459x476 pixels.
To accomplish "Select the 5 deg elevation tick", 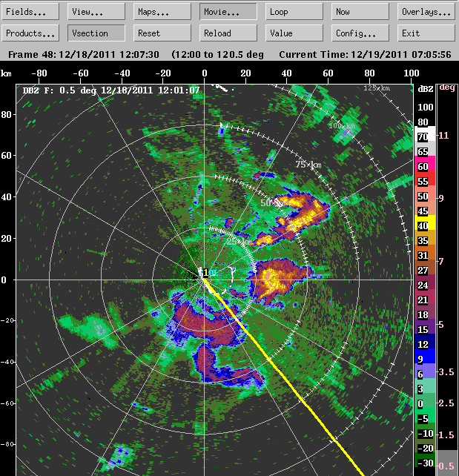I will pyautogui.click(x=441, y=325).
